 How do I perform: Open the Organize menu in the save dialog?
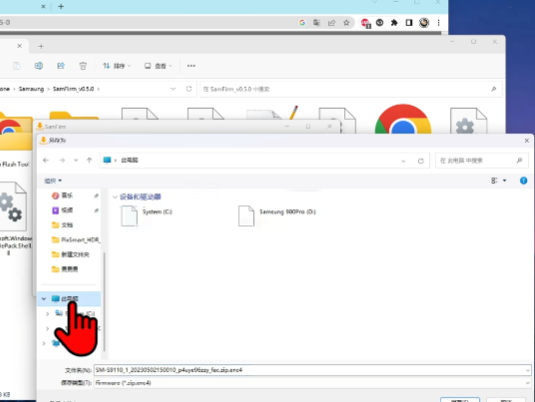point(53,181)
